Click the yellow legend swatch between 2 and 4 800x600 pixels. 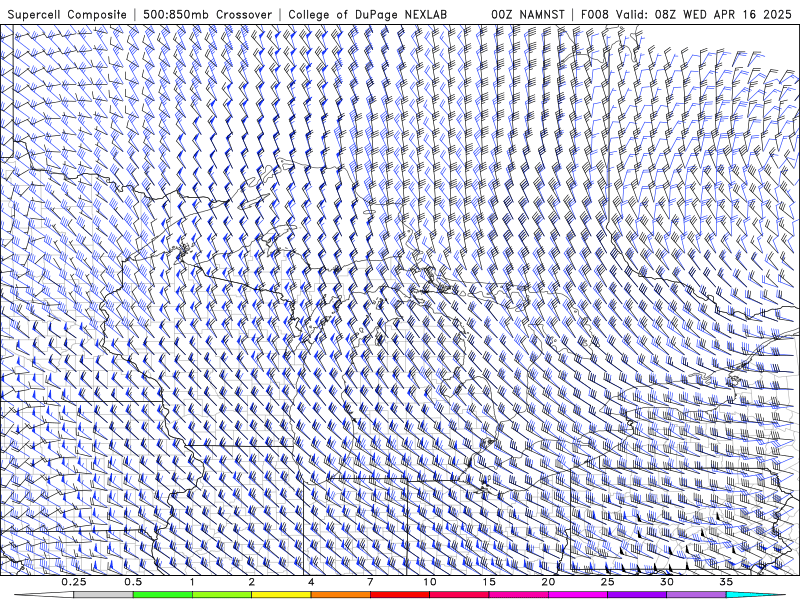(x=281, y=595)
